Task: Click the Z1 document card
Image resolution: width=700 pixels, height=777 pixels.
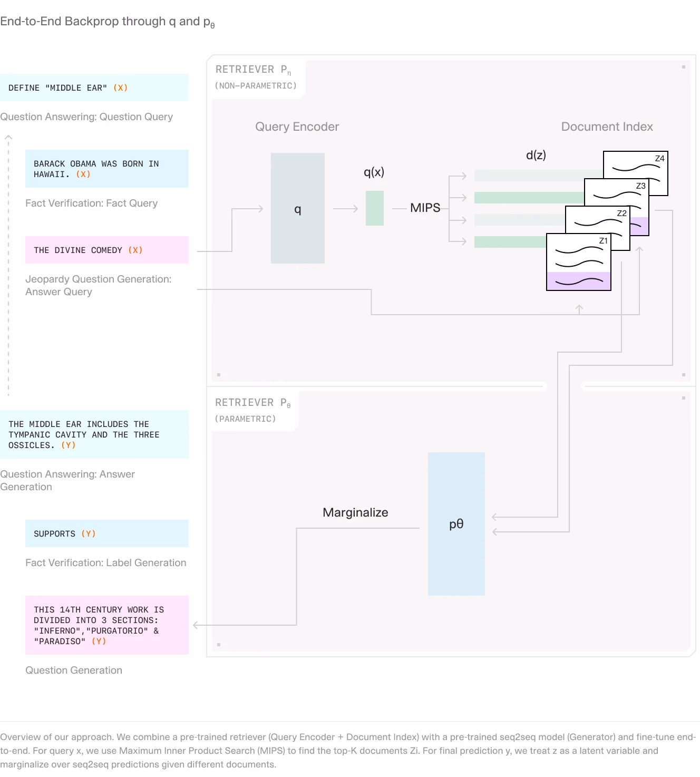Action: pos(579,262)
